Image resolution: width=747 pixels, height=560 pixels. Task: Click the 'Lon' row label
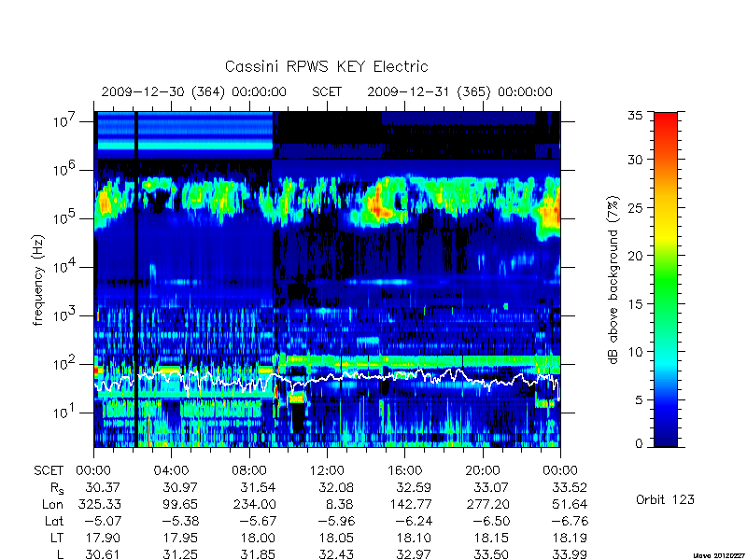point(52,504)
